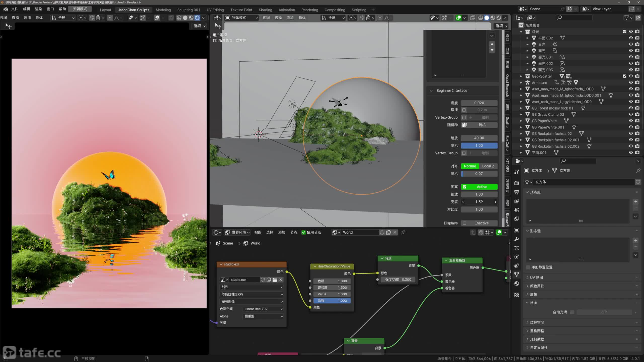This screenshot has width=644, height=362.
Task: Pin the World node tree
Action: point(403,233)
